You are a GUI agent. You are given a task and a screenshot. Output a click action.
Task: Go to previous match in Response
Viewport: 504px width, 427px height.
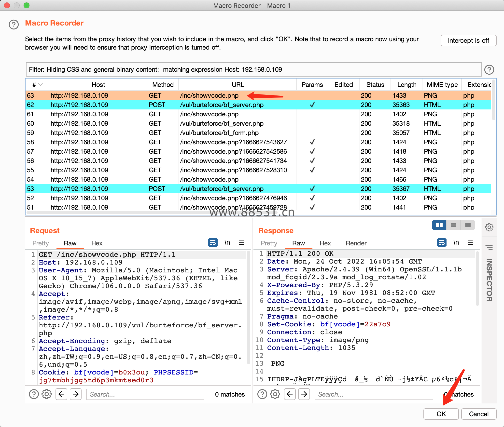pos(290,394)
